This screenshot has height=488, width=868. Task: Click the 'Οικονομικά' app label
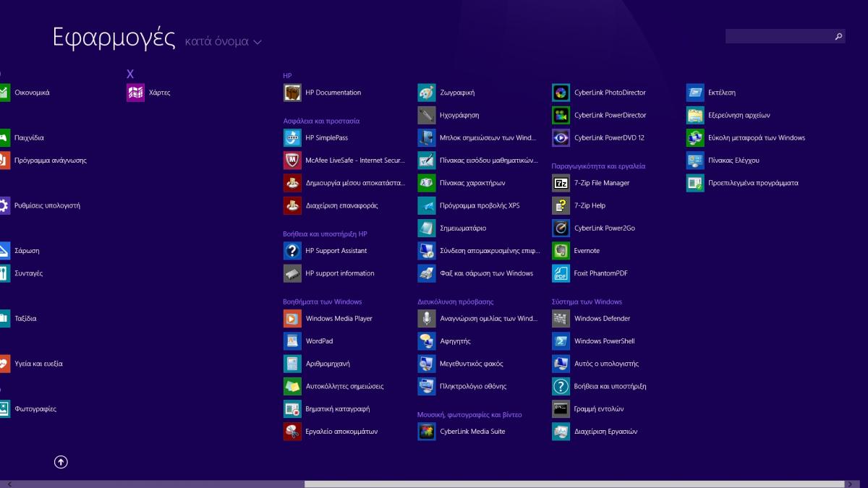(32, 93)
